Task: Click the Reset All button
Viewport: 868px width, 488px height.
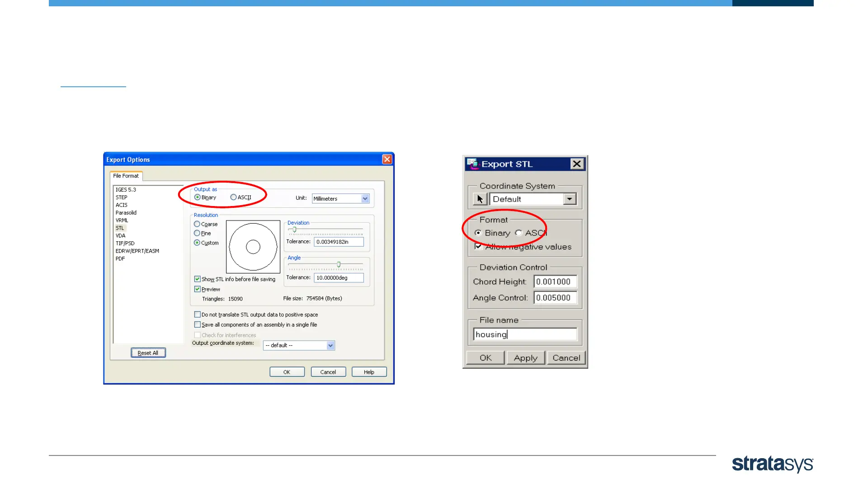Action: (148, 353)
